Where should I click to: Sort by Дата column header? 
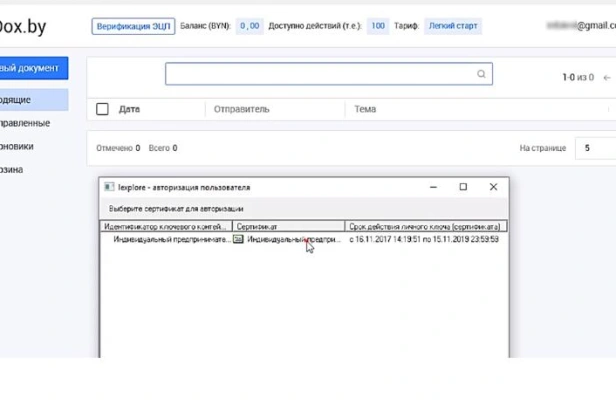tap(129, 109)
